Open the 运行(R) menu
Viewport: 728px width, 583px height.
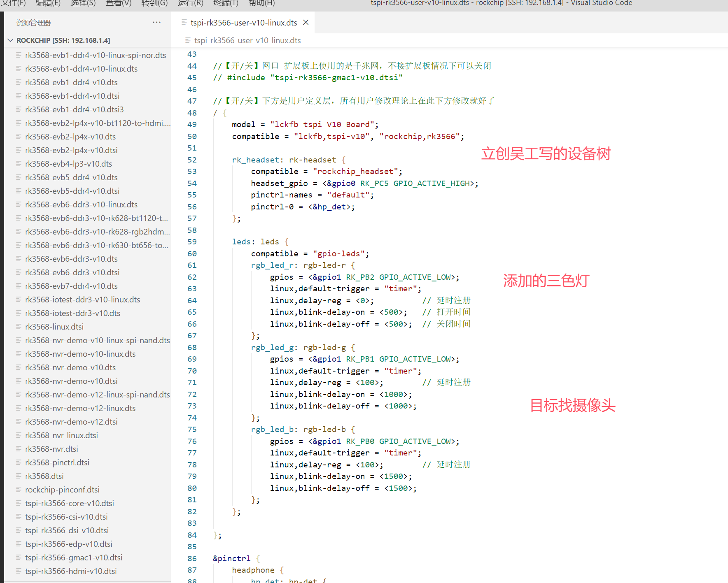190,3
